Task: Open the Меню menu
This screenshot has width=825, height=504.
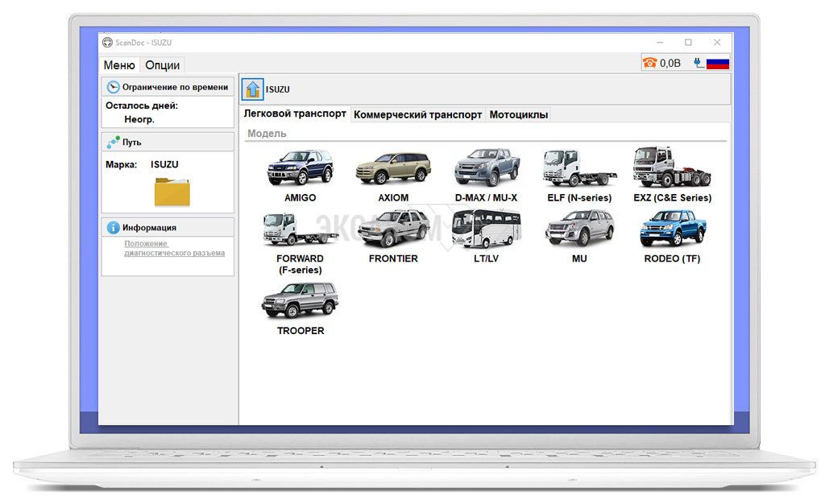Action: click(x=119, y=65)
